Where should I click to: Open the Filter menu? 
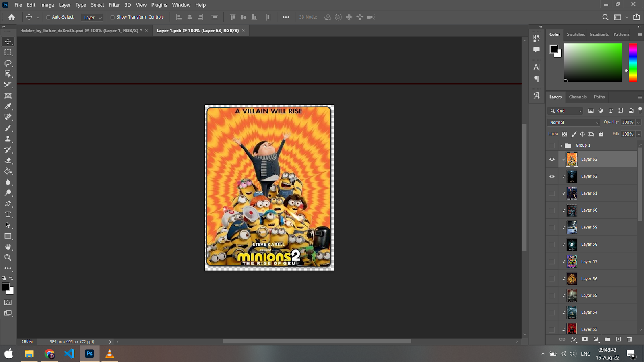[x=114, y=5]
